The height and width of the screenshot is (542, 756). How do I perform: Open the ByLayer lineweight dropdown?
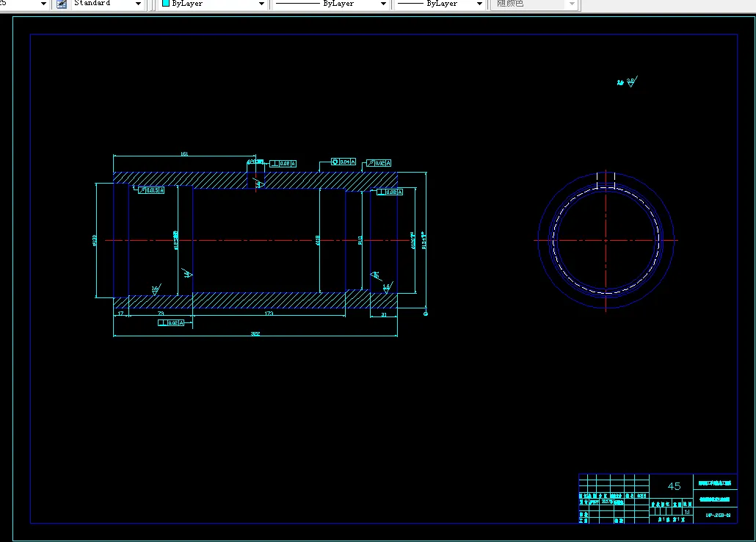[479, 4]
